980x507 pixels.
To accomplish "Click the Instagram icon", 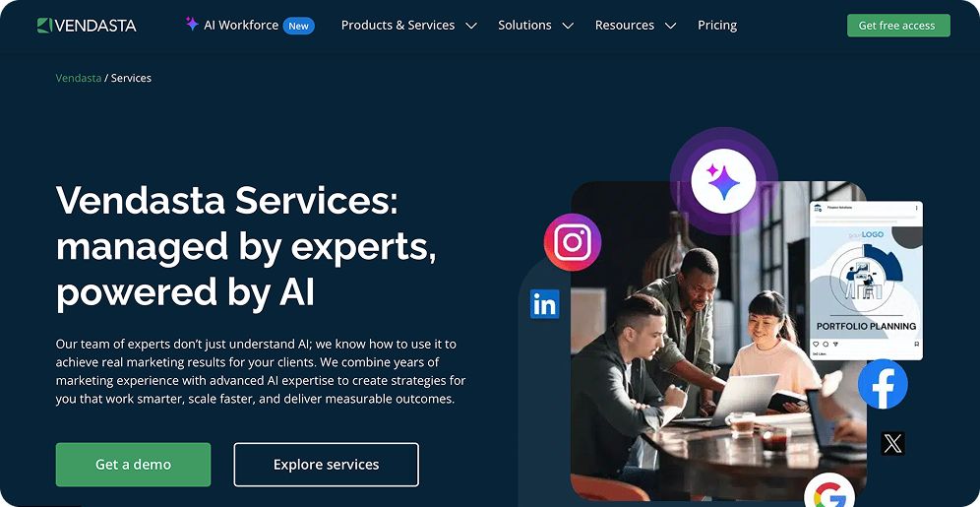I will [573, 242].
